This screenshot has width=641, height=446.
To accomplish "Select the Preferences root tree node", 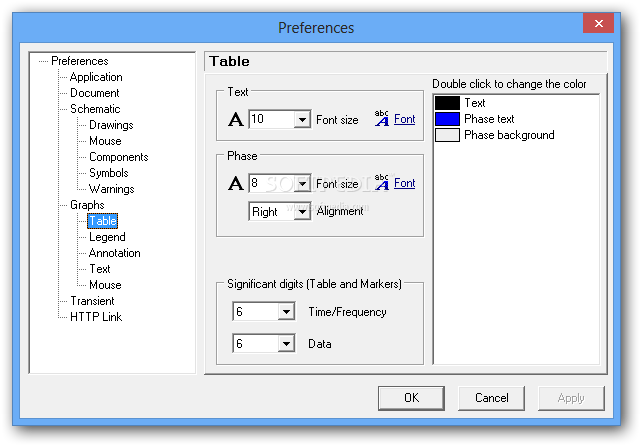I will coord(80,61).
